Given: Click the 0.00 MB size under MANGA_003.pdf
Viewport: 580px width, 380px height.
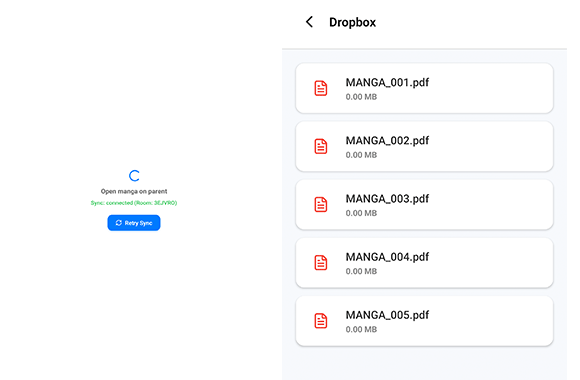Looking at the screenshot, I should (x=361, y=213).
